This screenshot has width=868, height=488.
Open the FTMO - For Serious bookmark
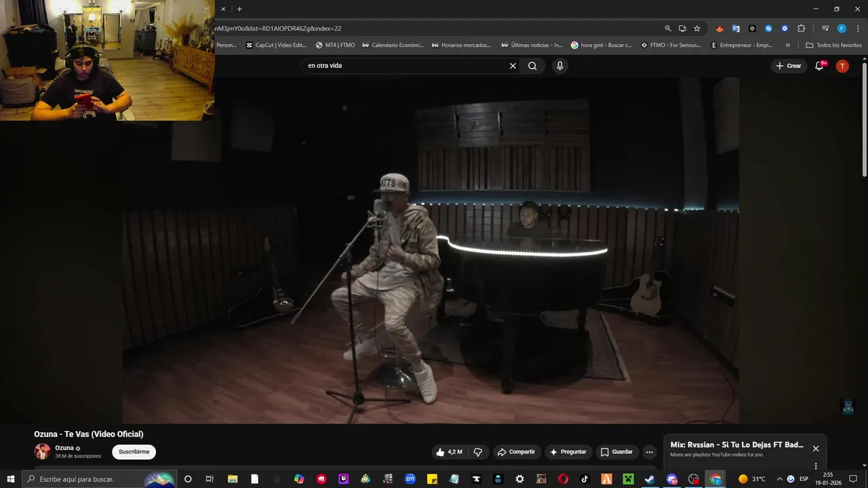click(x=671, y=45)
